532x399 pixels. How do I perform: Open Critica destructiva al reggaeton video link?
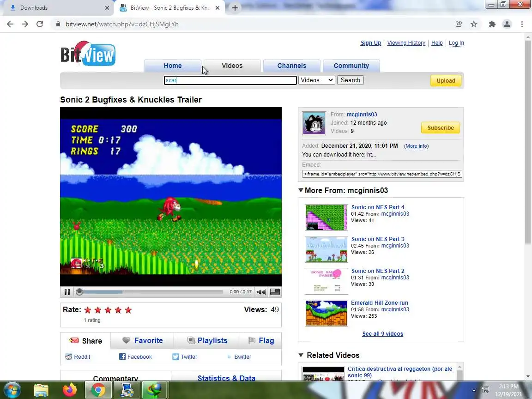[x=399, y=372]
